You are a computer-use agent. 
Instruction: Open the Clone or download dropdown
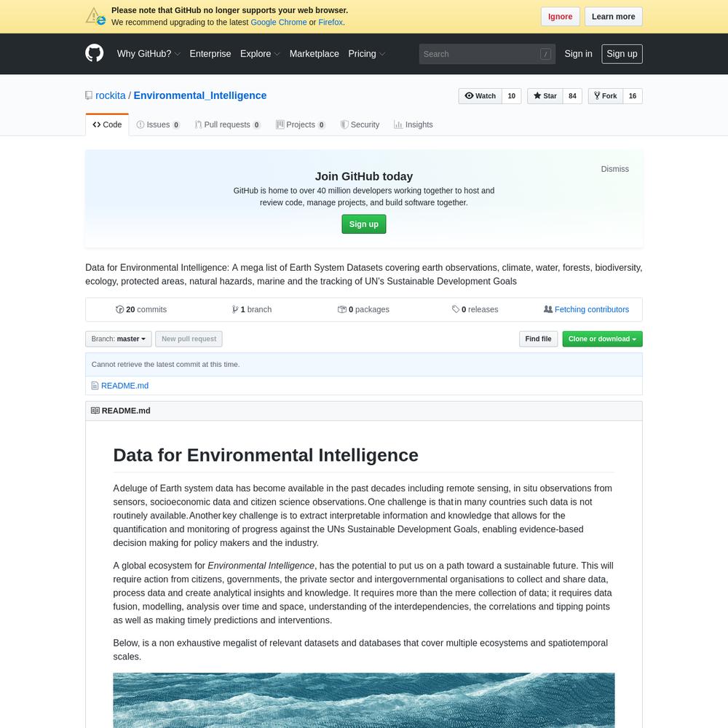(602, 339)
